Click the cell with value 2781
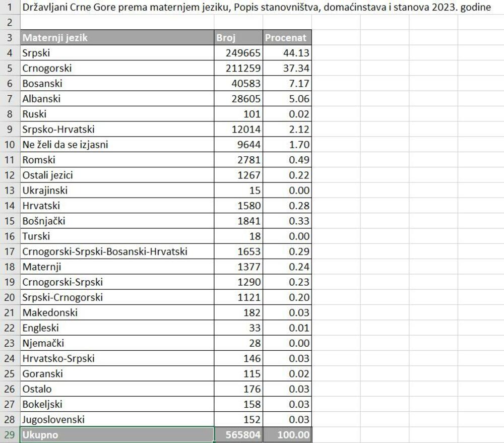The image size is (504, 443). pyautogui.click(x=238, y=160)
